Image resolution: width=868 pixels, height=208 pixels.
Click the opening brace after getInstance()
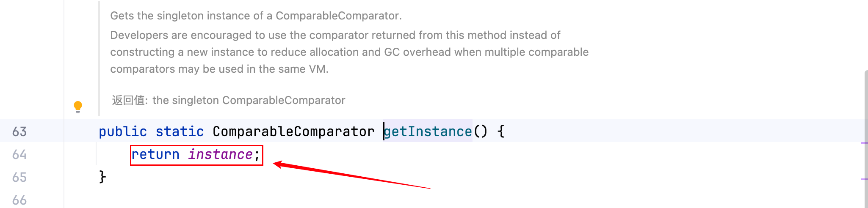pyautogui.click(x=501, y=131)
